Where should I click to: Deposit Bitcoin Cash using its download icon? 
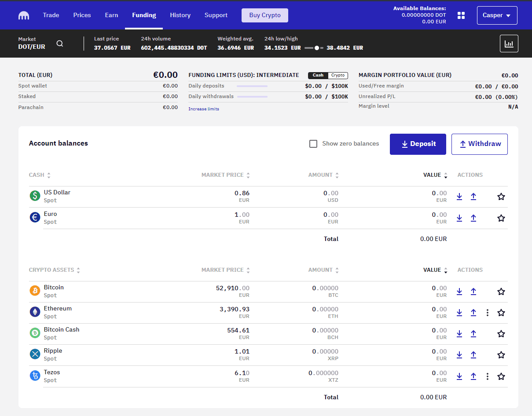point(459,334)
